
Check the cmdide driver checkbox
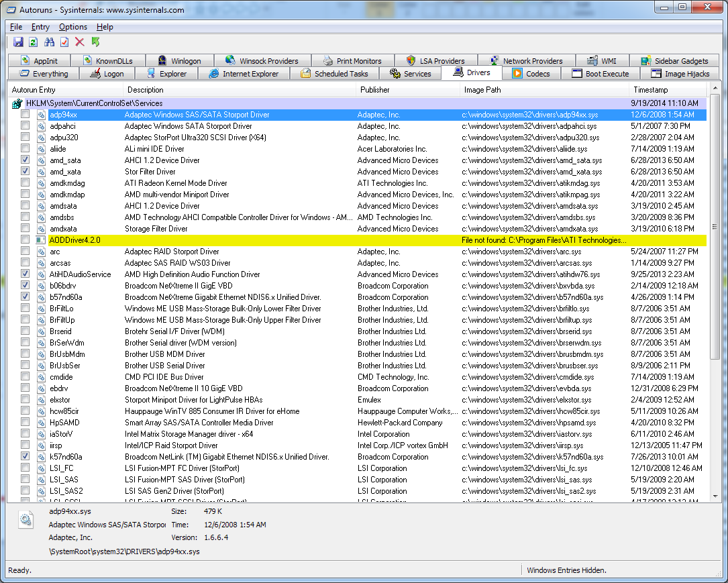tap(25, 376)
